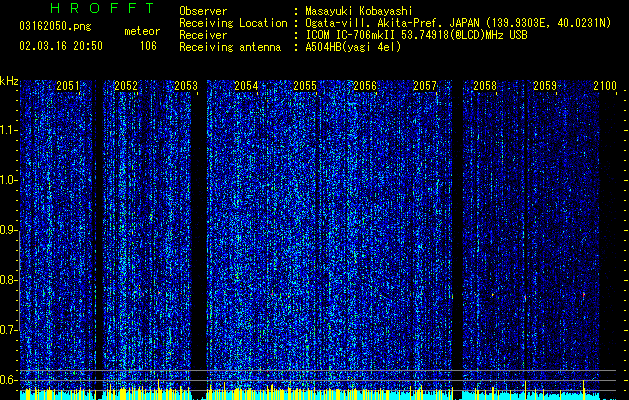Click the 0.6 kHz axis tick label
The width and height of the screenshot is (629, 400).
click(x=9, y=380)
